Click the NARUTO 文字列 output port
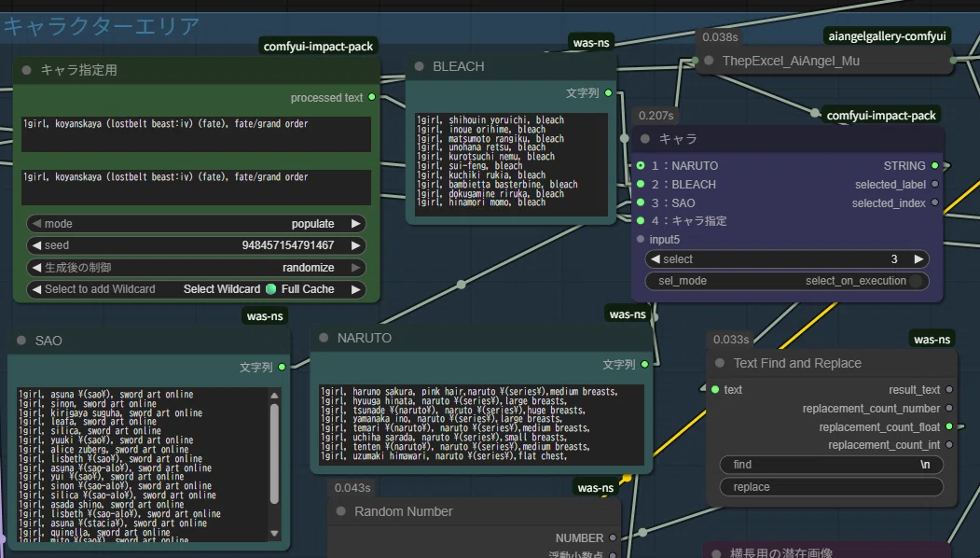This screenshot has height=558, width=980. tap(644, 364)
